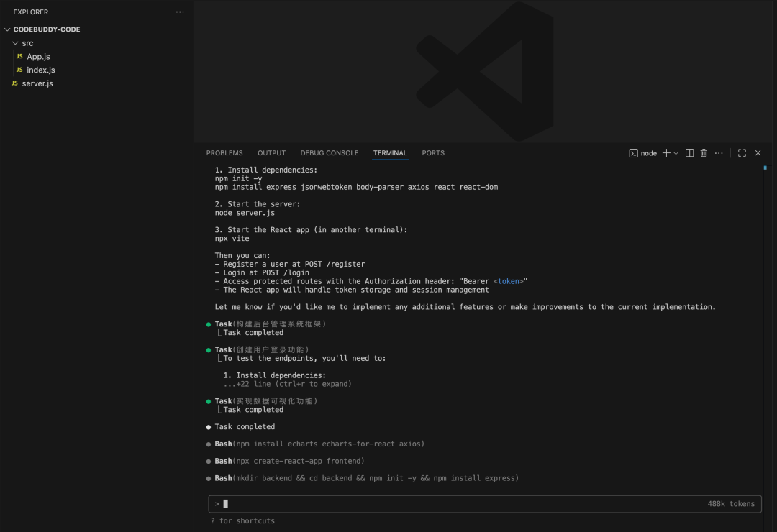Open the launch profile dropdown arrow
This screenshot has height=532, width=777.
(x=676, y=154)
